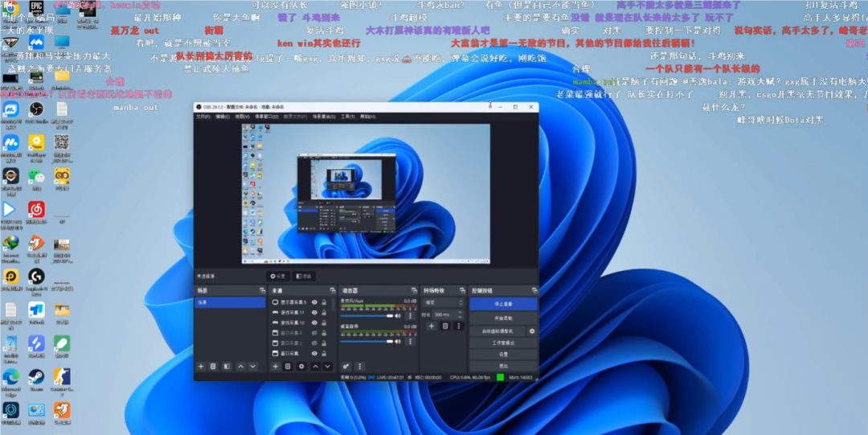Open 帮助(H) menu
Viewport: 868px width, 435px height.
367,117
